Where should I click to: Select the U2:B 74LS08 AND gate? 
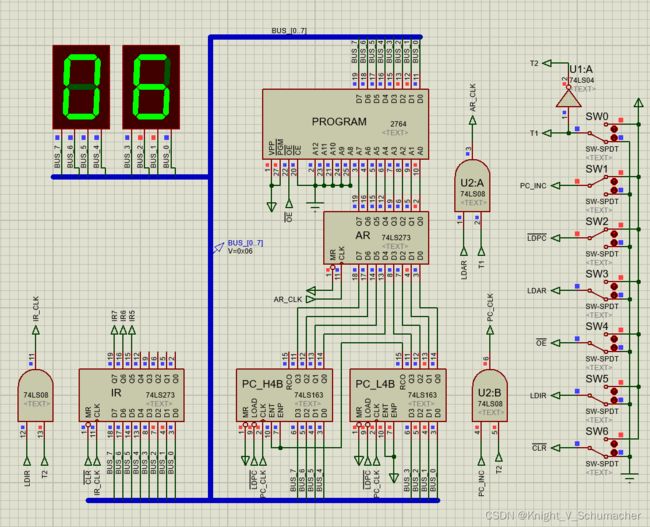(490, 396)
